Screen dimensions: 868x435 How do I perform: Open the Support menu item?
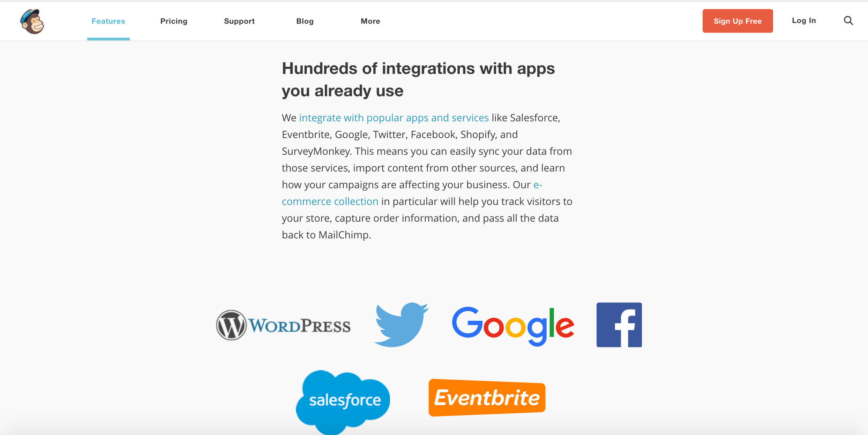point(239,21)
